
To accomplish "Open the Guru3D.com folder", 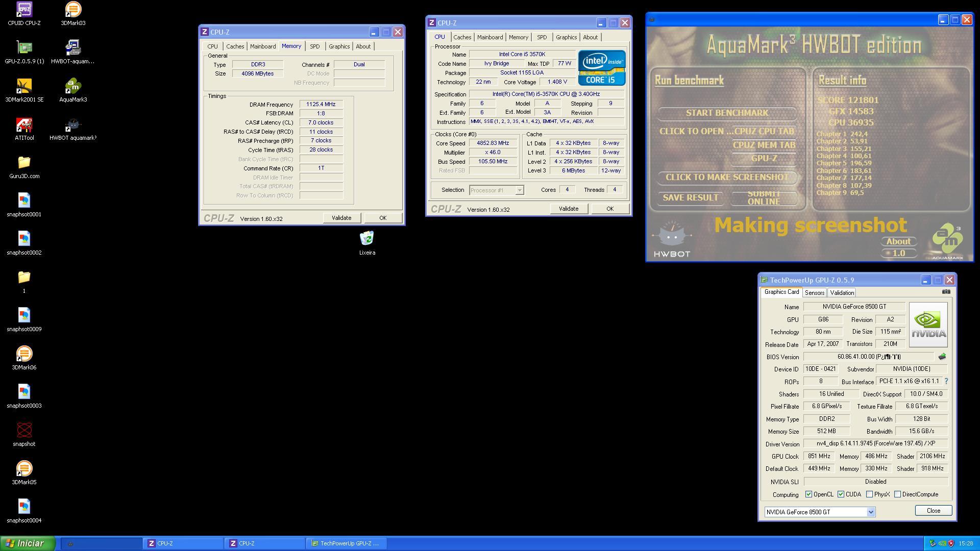I will pyautogui.click(x=24, y=167).
